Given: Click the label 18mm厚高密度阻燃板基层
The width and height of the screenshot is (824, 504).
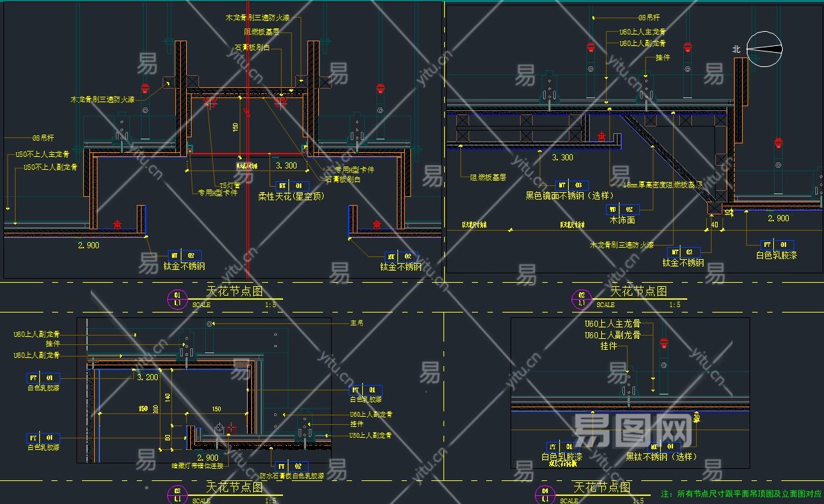Looking at the screenshot, I should pos(664,184).
